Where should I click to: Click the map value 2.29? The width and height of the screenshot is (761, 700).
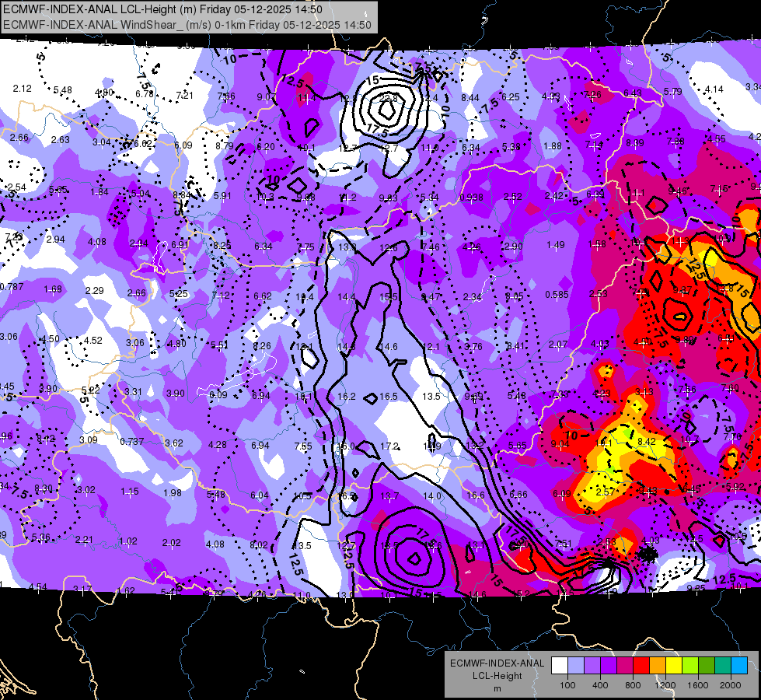click(95, 290)
